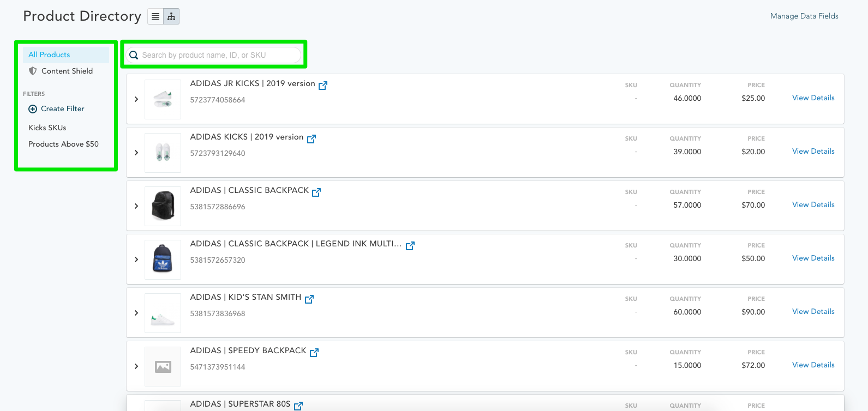The image size is (868, 411).
Task: Click ADIDAS | KID'S STAN SMITH title
Action: (246, 297)
